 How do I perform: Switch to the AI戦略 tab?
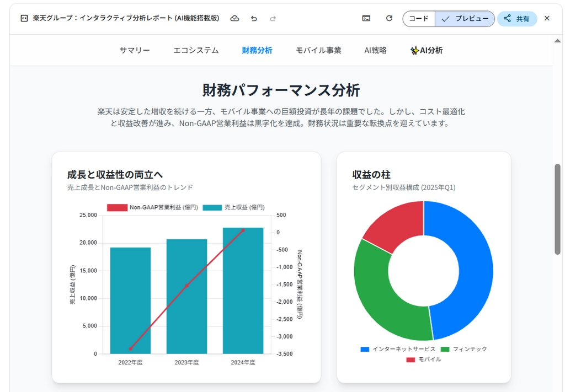click(375, 50)
